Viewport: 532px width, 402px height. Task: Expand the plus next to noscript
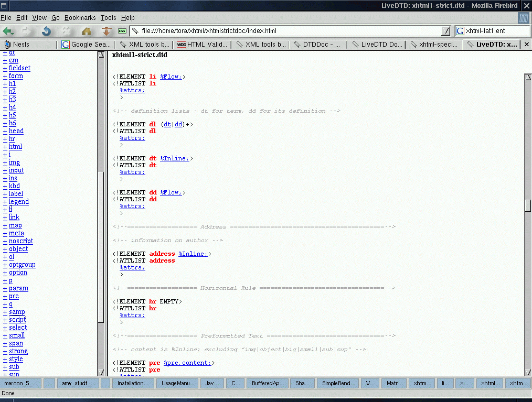point(5,241)
